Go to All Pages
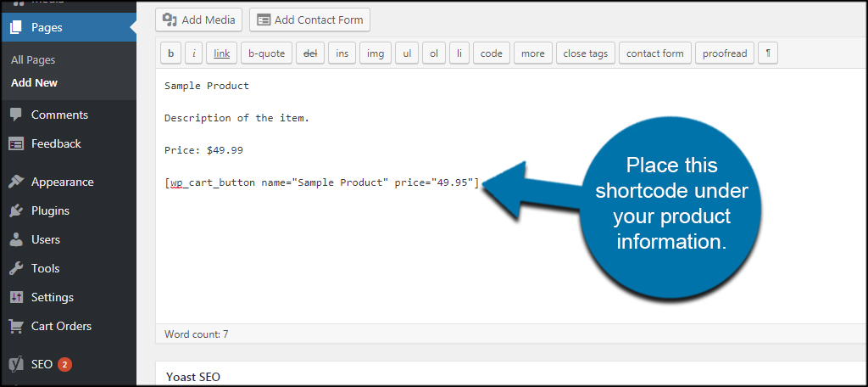This screenshot has width=868, height=387. point(33,60)
